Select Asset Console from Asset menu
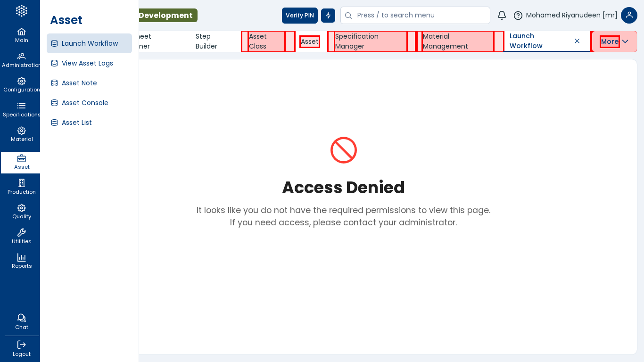The height and width of the screenshot is (362, 644). [85, 103]
